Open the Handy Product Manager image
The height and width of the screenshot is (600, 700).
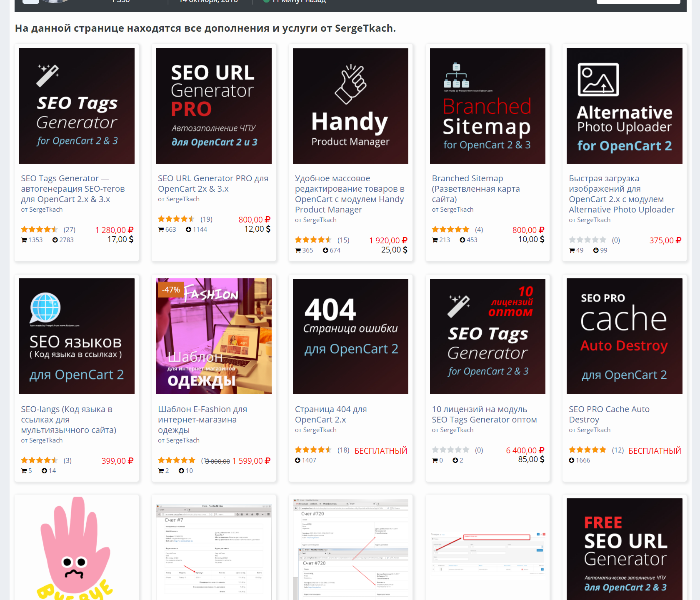(350, 106)
